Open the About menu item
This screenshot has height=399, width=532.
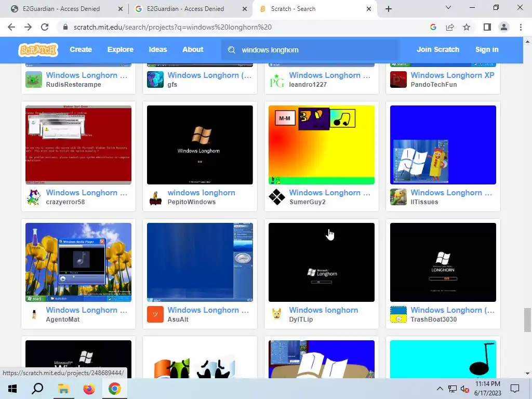click(193, 49)
